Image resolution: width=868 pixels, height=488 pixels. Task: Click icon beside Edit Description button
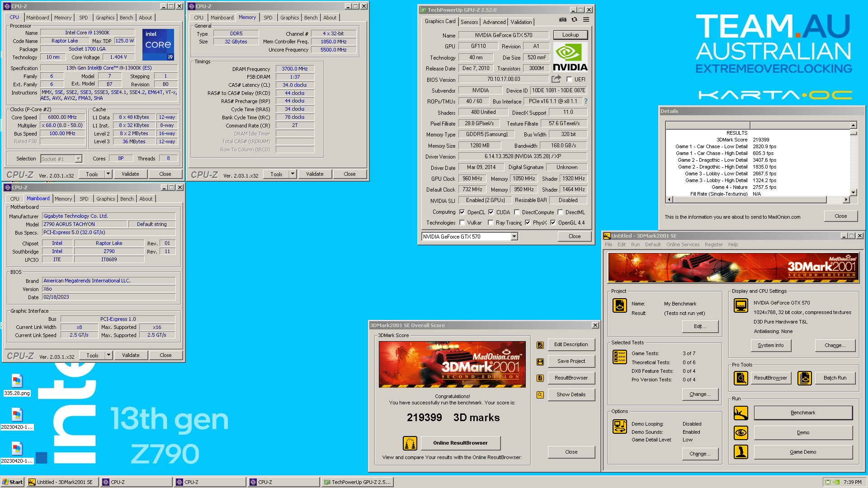click(x=540, y=345)
